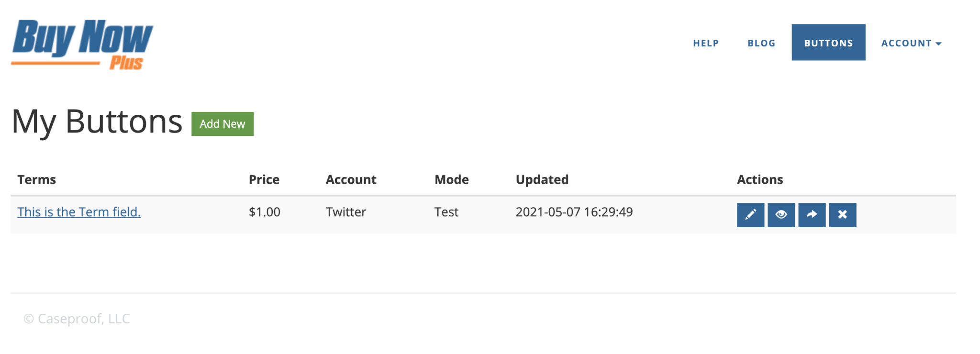Toggle the button preview with the eye action

pos(781,215)
